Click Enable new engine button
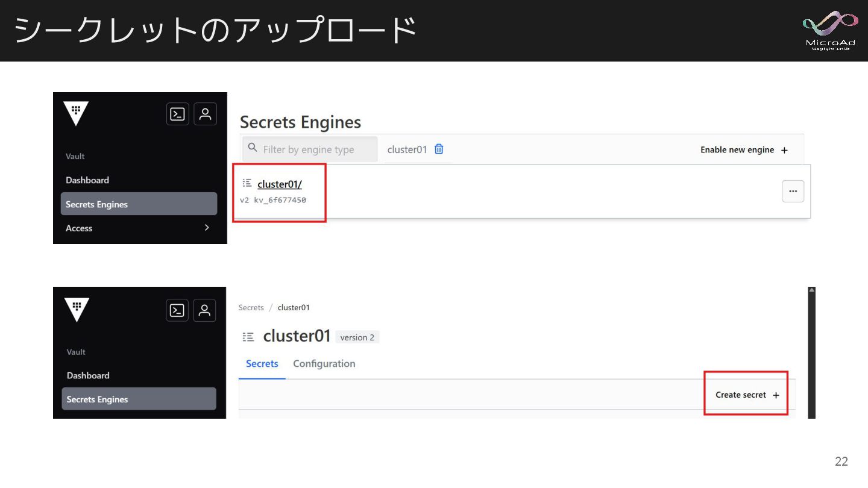The width and height of the screenshot is (868, 488). pos(744,150)
